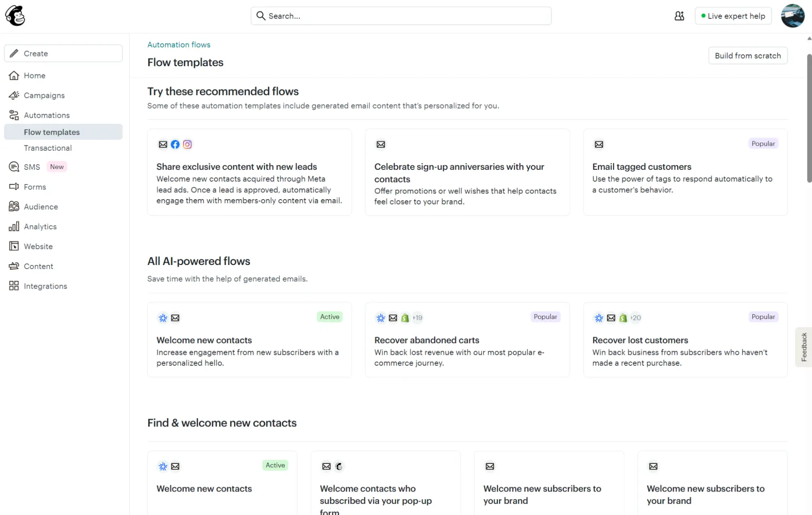Viewport: 812px width, 515px height.
Task: Click +19 integrations badge on abandoned carts
Action: [x=417, y=318]
